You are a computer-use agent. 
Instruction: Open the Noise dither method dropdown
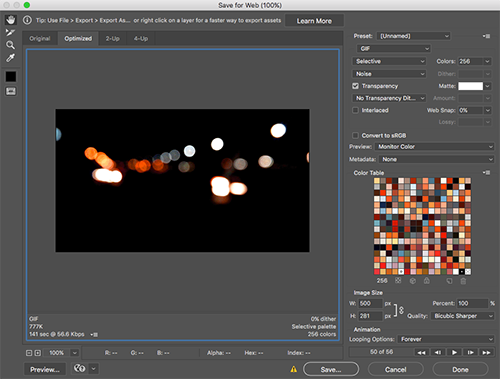(x=389, y=74)
